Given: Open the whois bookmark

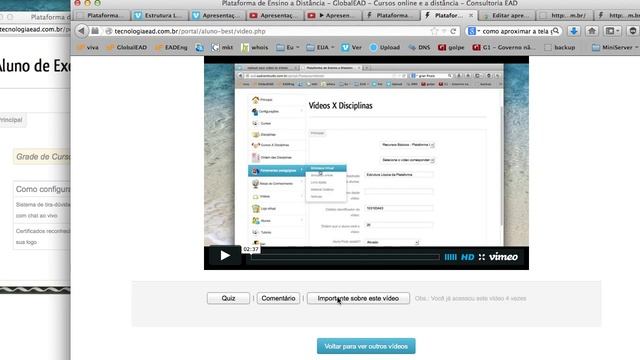Looking at the screenshot, I should (255, 47).
